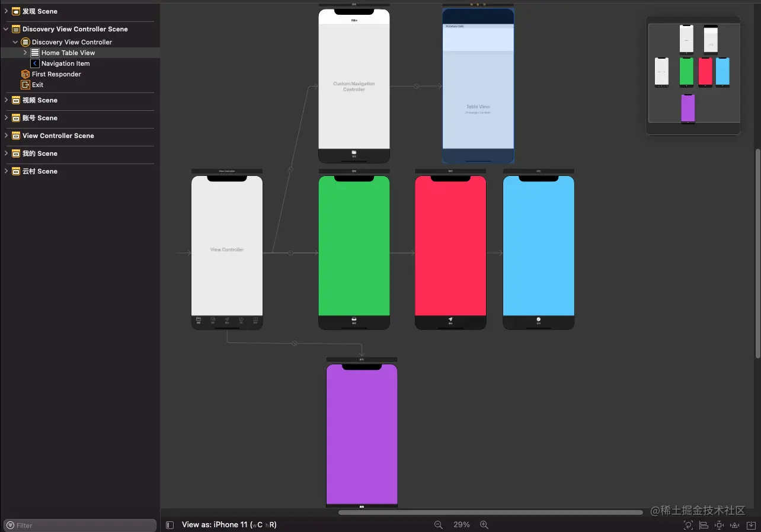Click View as: iPhone 11 device button

229,525
